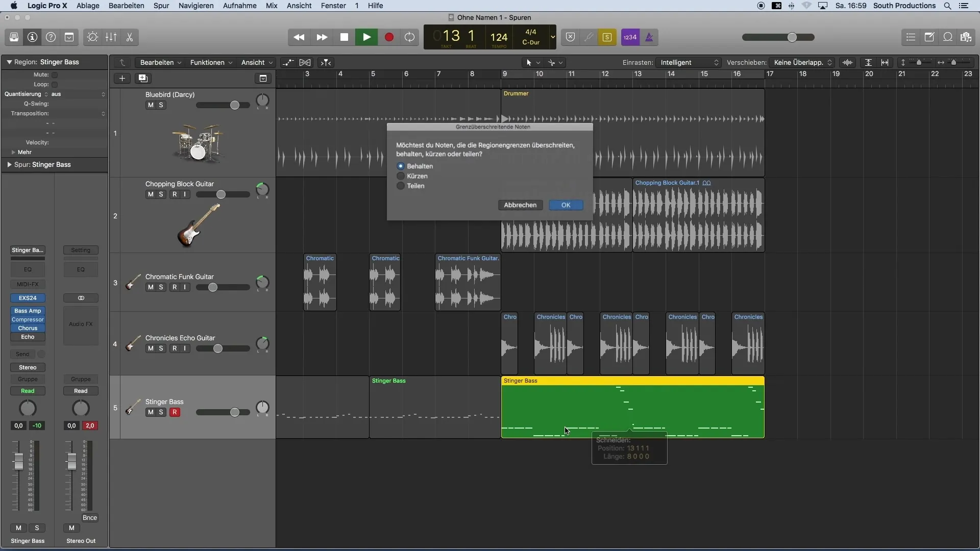Disable record on Stinger Bass track

click(x=175, y=412)
